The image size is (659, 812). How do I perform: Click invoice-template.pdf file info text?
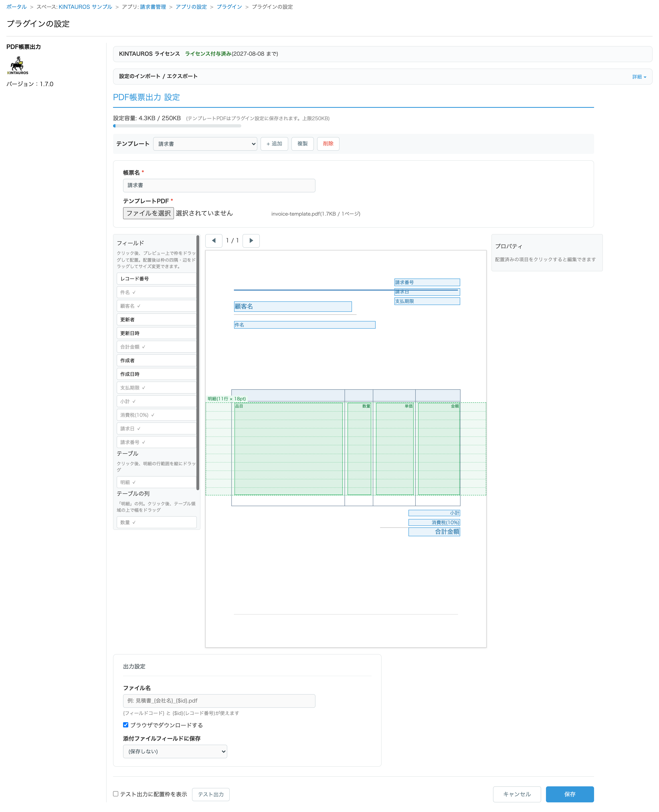(x=315, y=214)
